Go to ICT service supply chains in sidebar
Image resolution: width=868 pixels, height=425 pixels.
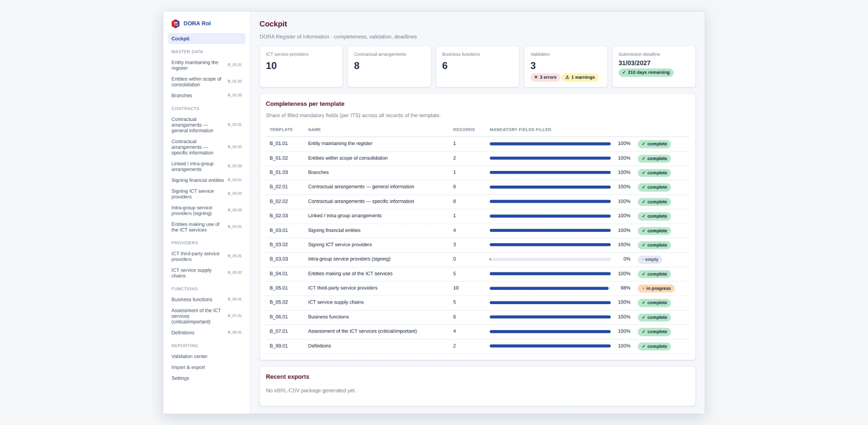click(207, 273)
